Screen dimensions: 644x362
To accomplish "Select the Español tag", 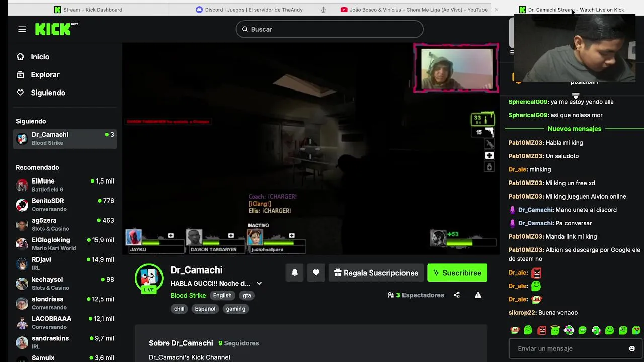I will click(205, 309).
